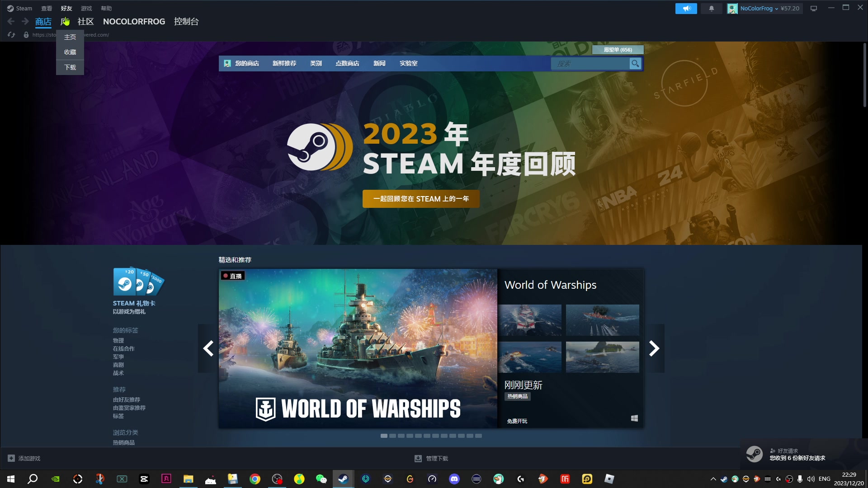Open the 类别 categories menu
The height and width of the screenshot is (488, 868).
click(316, 64)
